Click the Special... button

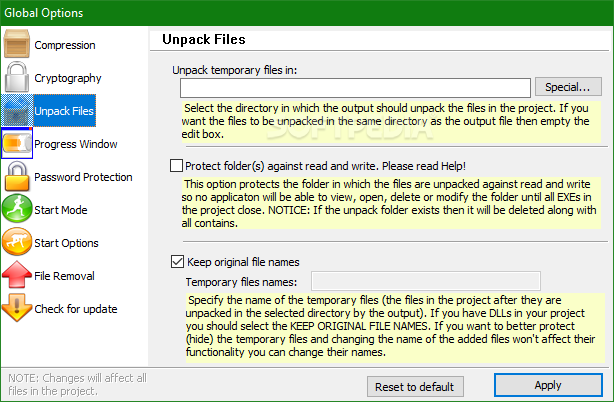[568, 87]
